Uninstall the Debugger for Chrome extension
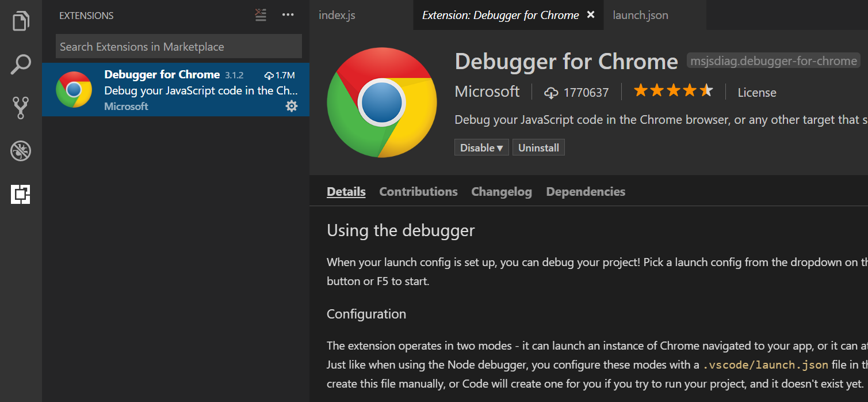Image resolution: width=868 pixels, height=402 pixels. (538, 147)
